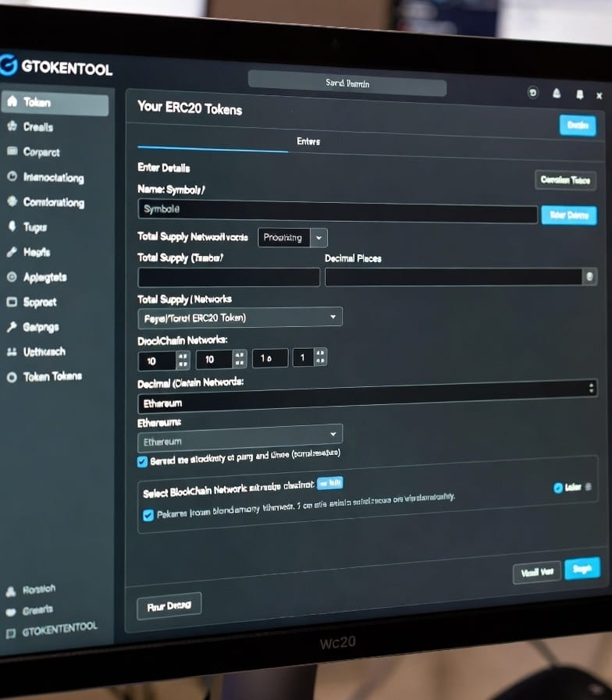Click the search bar at top
The height and width of the screenshot is (700, 612).
pos(347,83)
